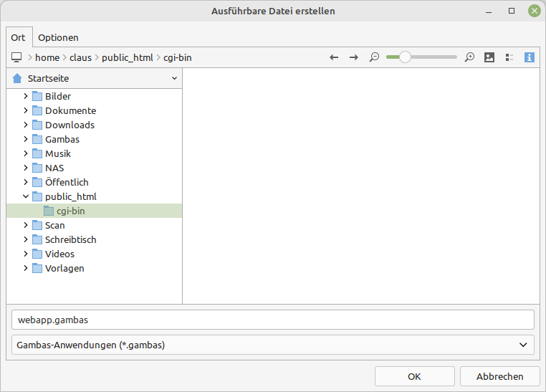Screen dimensions: 546x392
Task: Click the forward navigation arrow
Action: click(x=353, y=57)
